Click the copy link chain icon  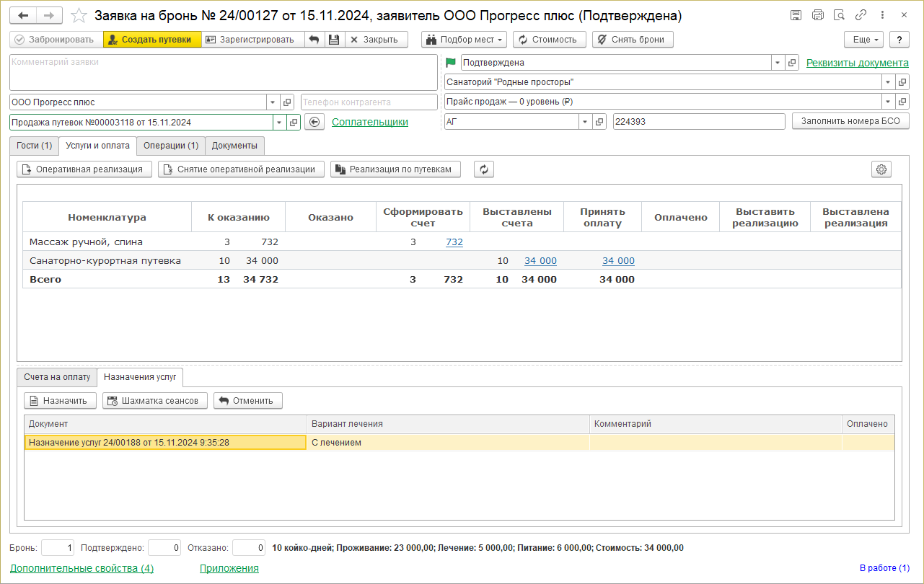coord(861,15)
